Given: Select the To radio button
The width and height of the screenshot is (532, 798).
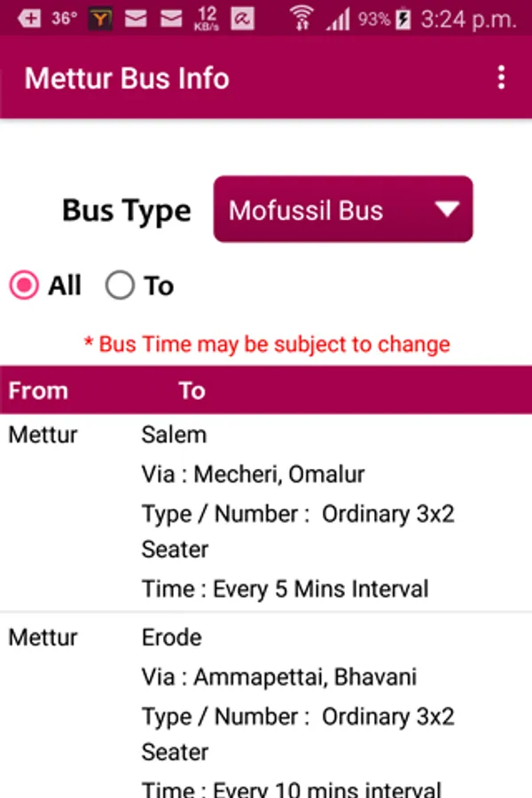Looking at the screenshot, I should [x=120, y=286].
